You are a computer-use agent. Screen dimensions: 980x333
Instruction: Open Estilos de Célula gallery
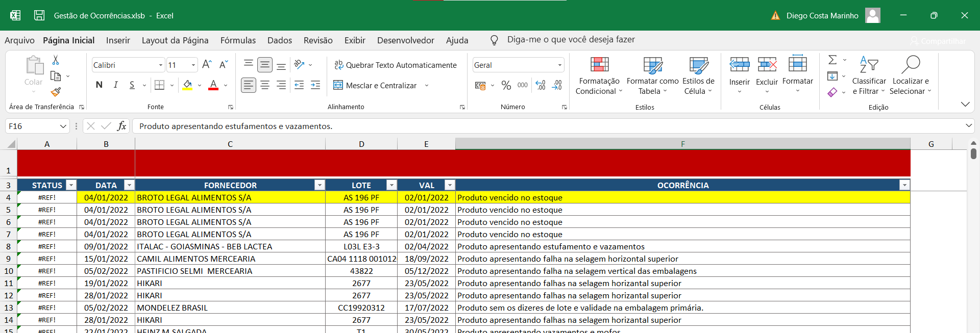tap(698, 75)
